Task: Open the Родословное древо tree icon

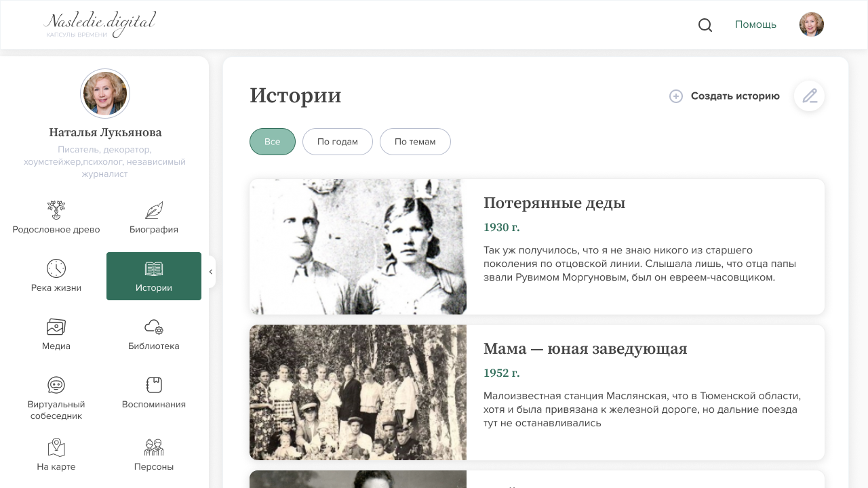Action: tap(56, 210)
